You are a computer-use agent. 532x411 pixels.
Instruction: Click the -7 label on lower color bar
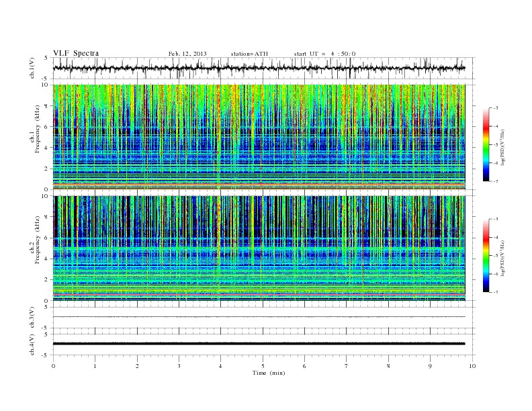[496, 292]
